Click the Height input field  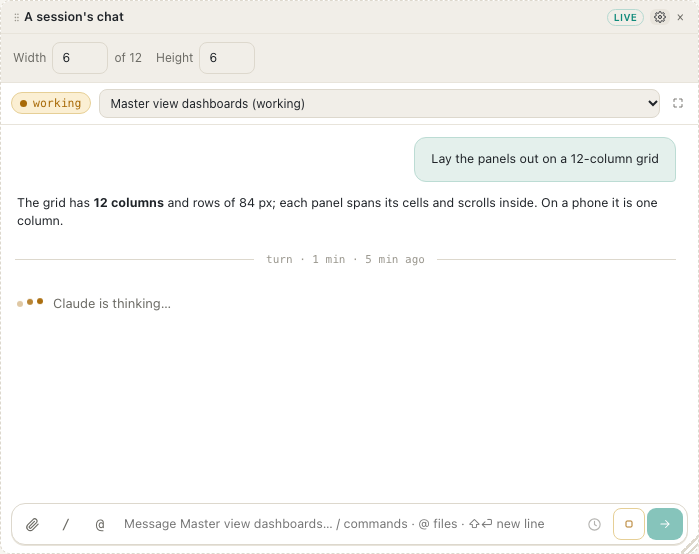pyautogui.click(x=227, y=58)
